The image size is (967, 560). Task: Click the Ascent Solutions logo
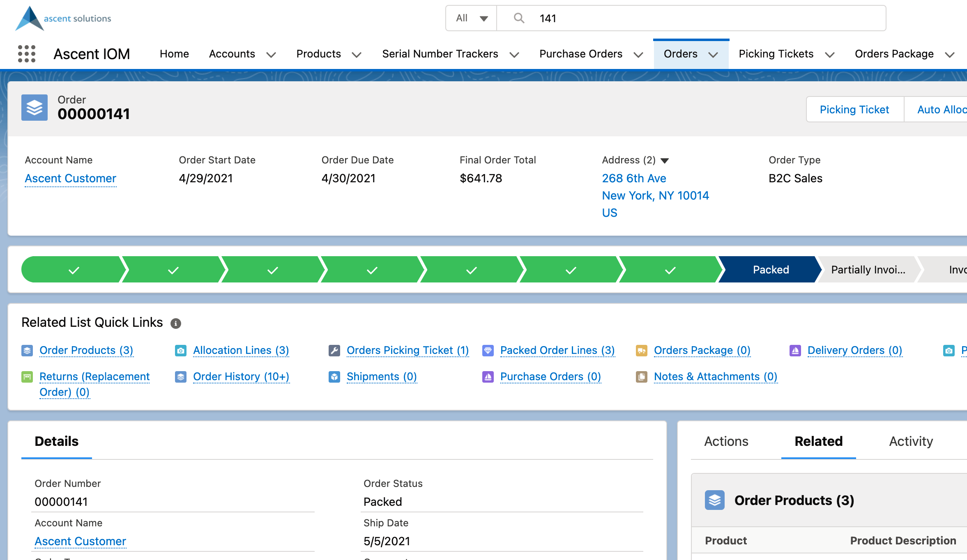[x=63, y=18]
